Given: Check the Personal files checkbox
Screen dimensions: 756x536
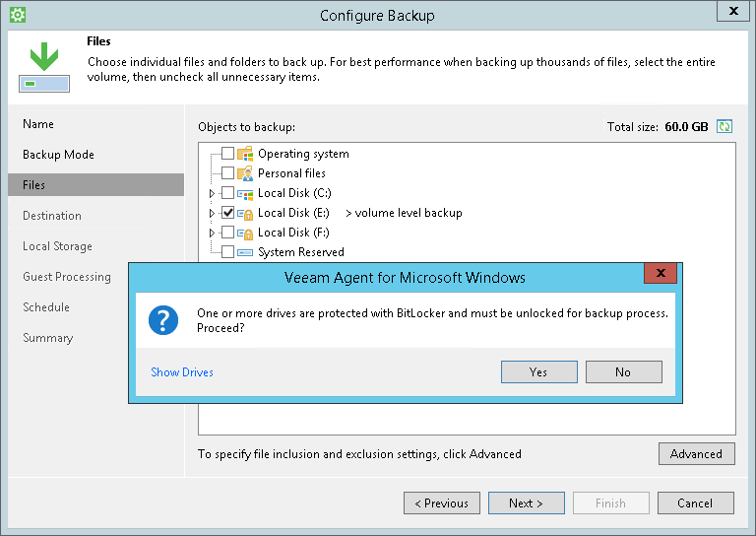Looking at the screenshot, I should (x=227, y=172).
